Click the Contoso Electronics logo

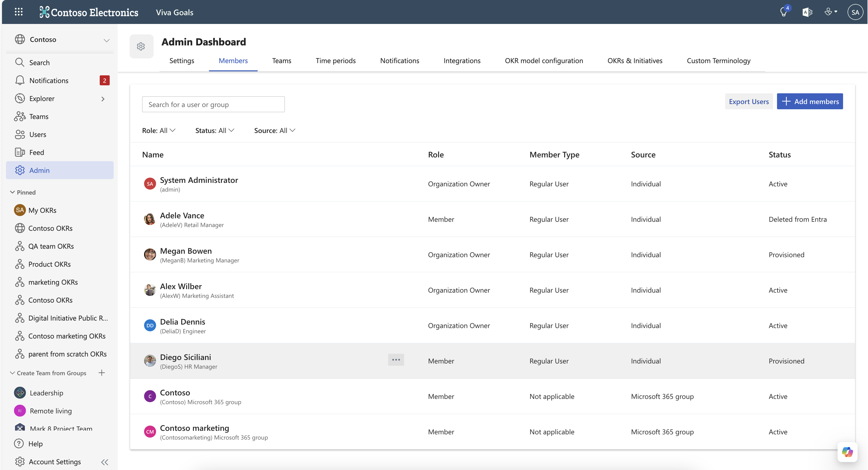pyautogui.click(x=88, y=12)
